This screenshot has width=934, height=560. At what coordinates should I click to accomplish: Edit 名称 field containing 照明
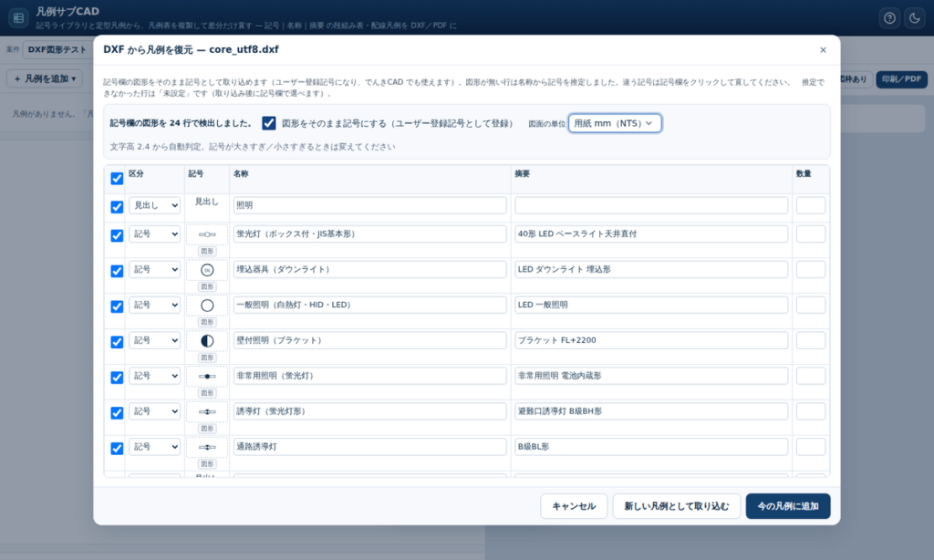pyautogui.click(x=370, y=205)
